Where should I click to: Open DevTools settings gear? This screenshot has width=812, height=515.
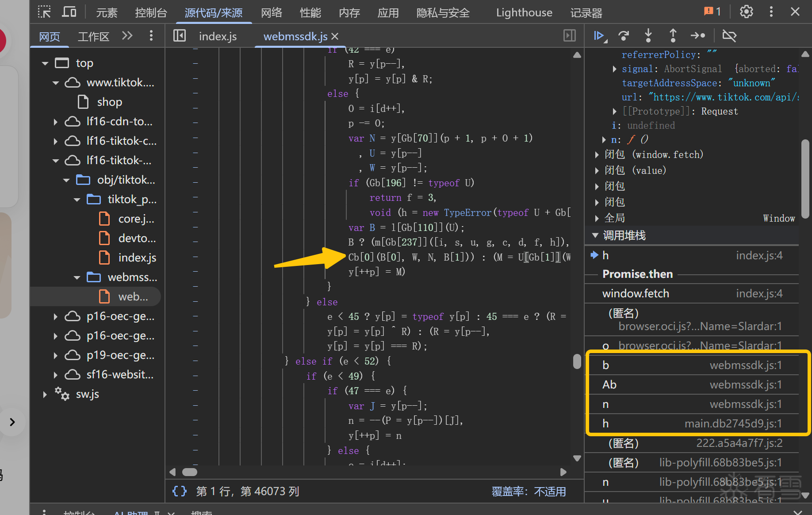pyautogui.click(x=746, y=12)
